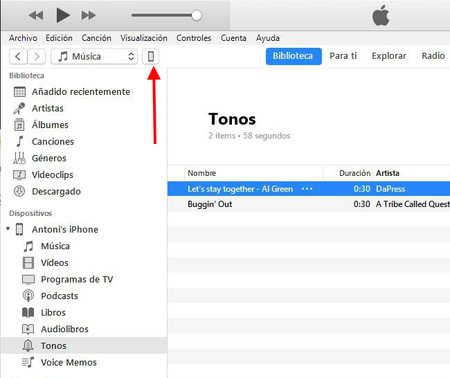Screen dimensions: 450x378
Task: Open the Edición menu
Action: (59, 38)
